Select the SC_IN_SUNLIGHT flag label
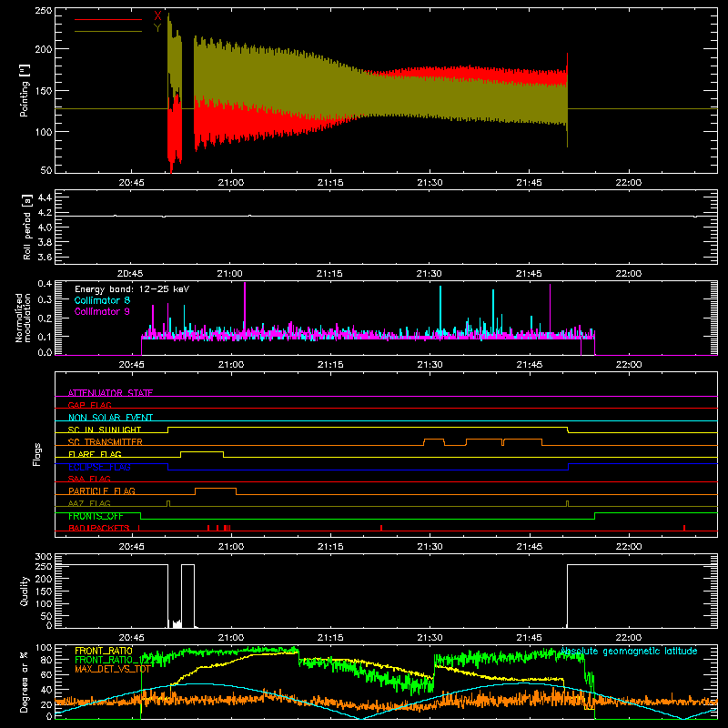The width and height of the screenshot is (728, 728). pos(105,430)
